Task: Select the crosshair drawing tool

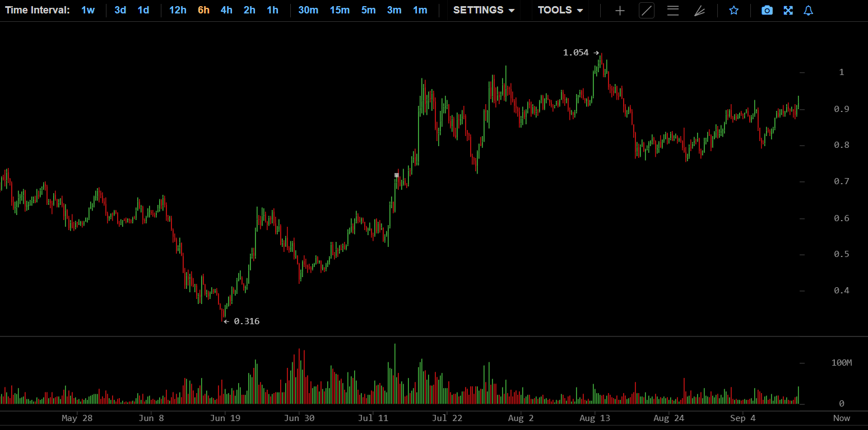Action: tap(620, 11)
